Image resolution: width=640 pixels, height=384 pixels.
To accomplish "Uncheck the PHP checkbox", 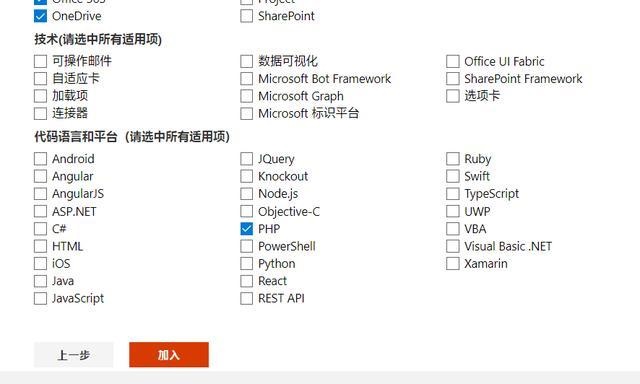I will [x=247, y=229].
